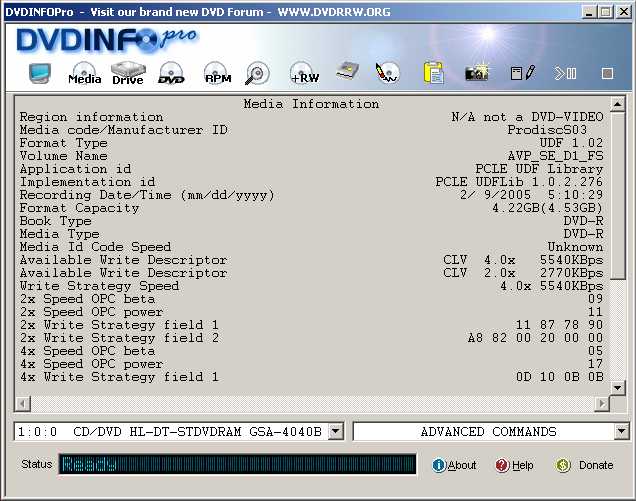Click 'PCLE UDFLib 1.0.2.276' value
The image size is (636, 501).
pos(519,182)
